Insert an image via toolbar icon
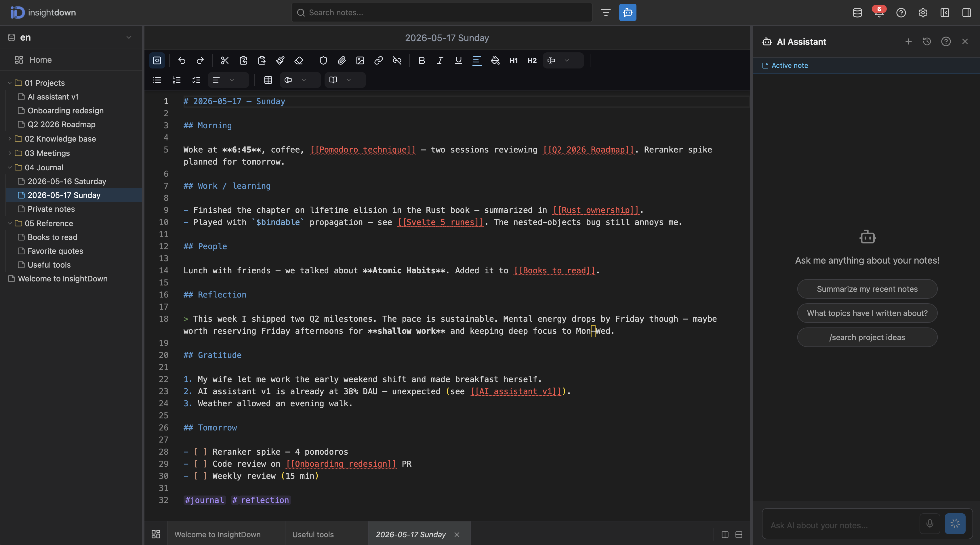This screenshot has height=545, width=980. click(x=360, y=60)
